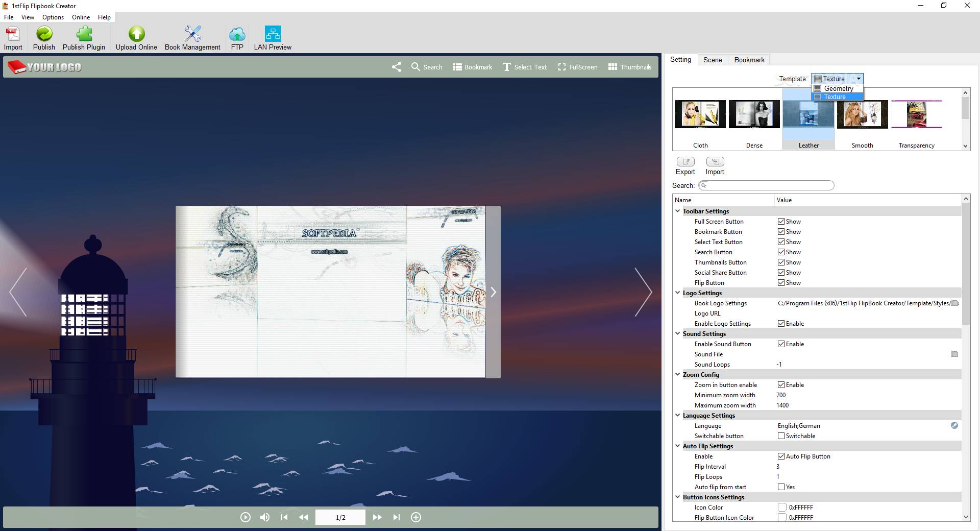Image resolution: width=980 pixels, height=531 pixels.
Task: Click the social share icon in viewer toolbar
Action: point(397,67)
